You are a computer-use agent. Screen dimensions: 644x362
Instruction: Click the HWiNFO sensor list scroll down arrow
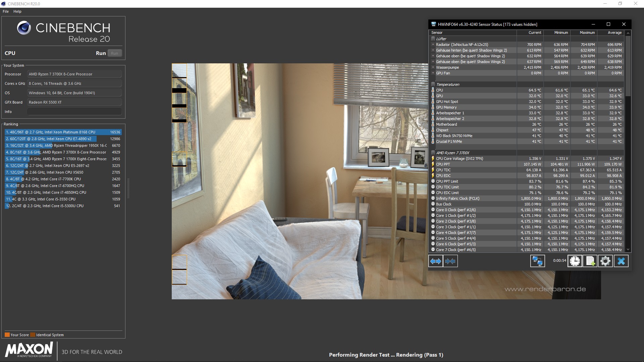628,250
